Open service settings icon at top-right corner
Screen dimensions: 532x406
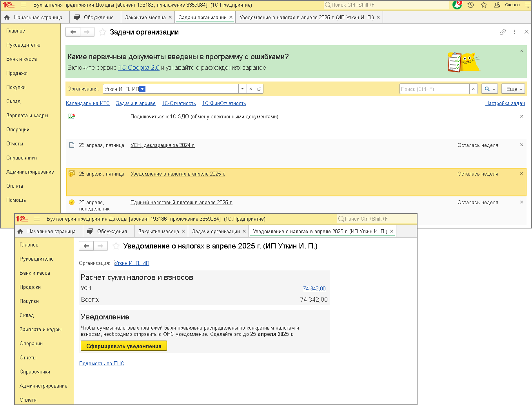tap(528, 5)
